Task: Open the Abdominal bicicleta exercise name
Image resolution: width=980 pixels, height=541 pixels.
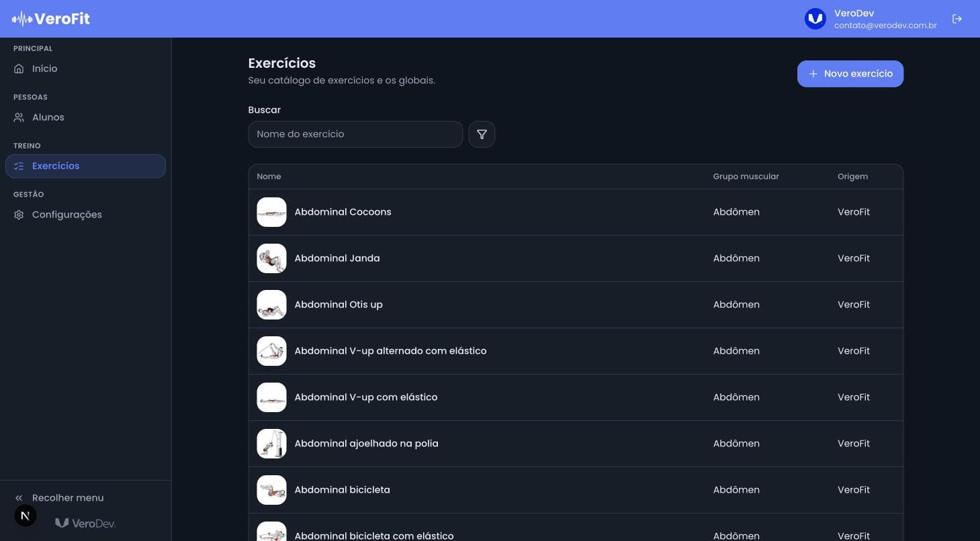Action: pyautogui.click(x=342, y=490)
